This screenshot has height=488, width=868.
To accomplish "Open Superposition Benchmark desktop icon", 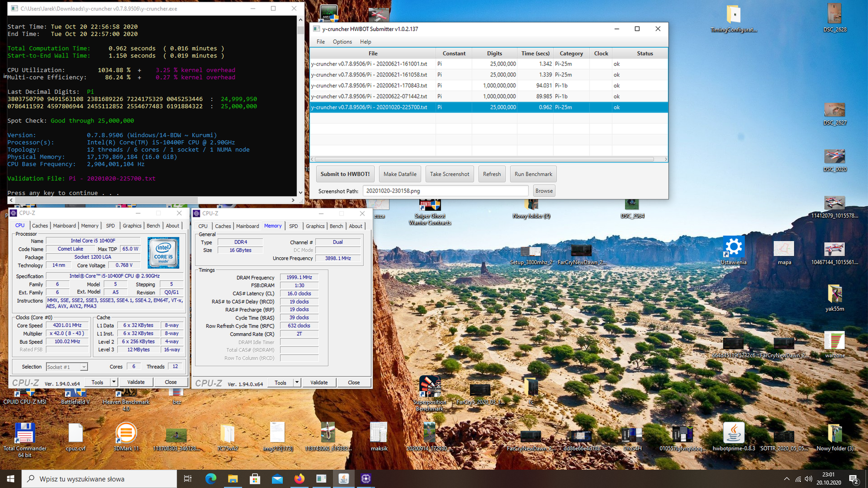I will (x=430, y=392).
